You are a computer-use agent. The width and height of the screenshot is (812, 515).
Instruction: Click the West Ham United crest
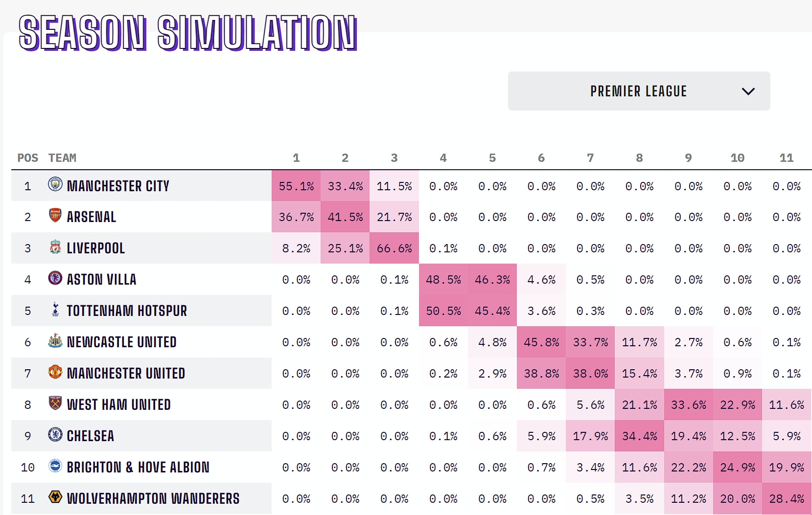click(x=55, y=403)
